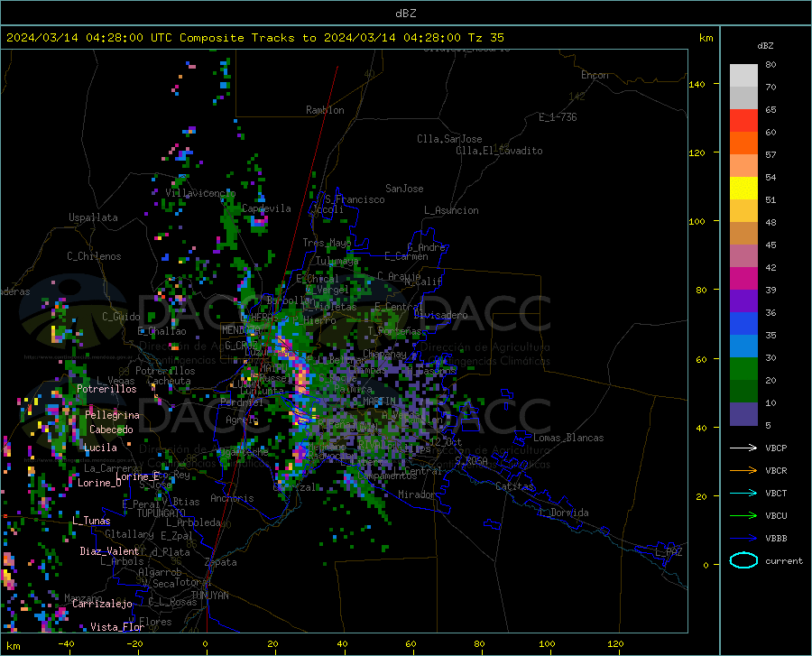Image resolution: width=812 pixels, height=656 pixels.
Task: Click the 'Composite Tracks to' header text
Action: point(248,38)
